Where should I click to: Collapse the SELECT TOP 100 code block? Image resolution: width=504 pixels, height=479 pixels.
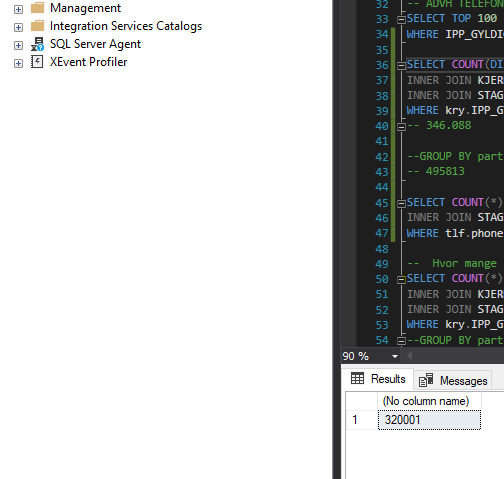tap(401, 20)
